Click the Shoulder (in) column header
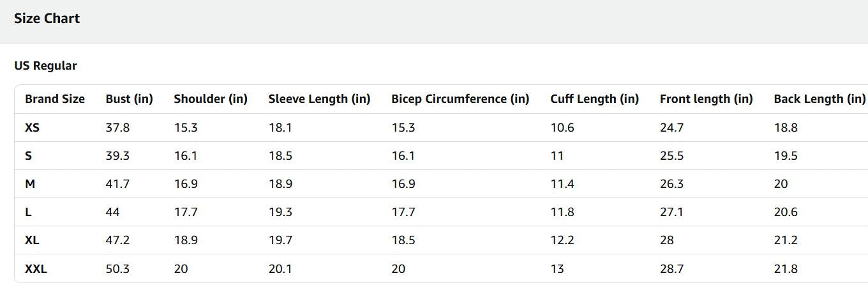Screen dimensions: 868x294 tap(211, 99)
